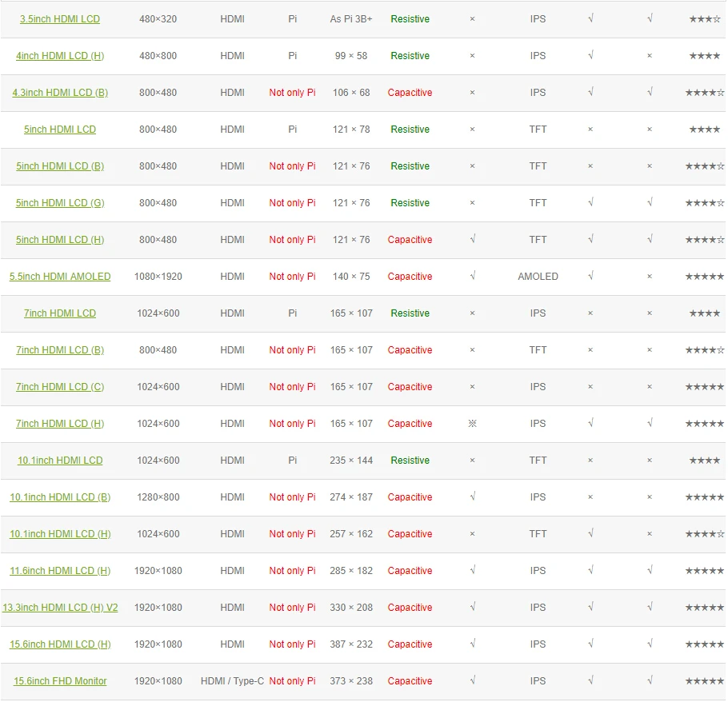Click the '99 × 58' dimension value

[351, 56]
